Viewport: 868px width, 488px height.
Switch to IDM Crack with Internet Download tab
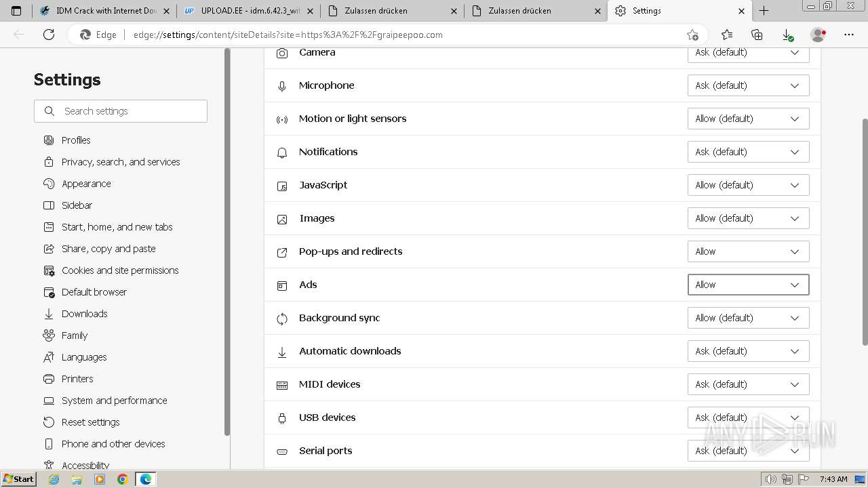(x=104, y=11)
